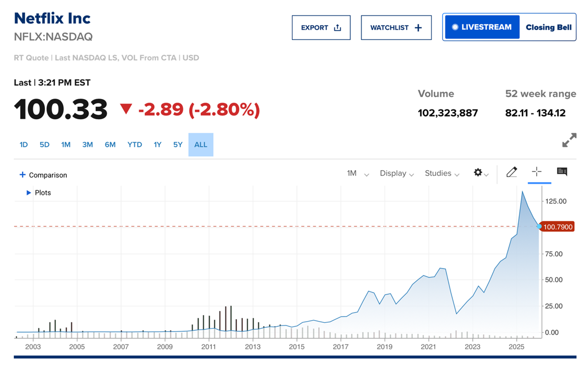This screenshot has height=365, width=588.
Task: Click the 2003 label on the time axis
Action: point(33,347)
